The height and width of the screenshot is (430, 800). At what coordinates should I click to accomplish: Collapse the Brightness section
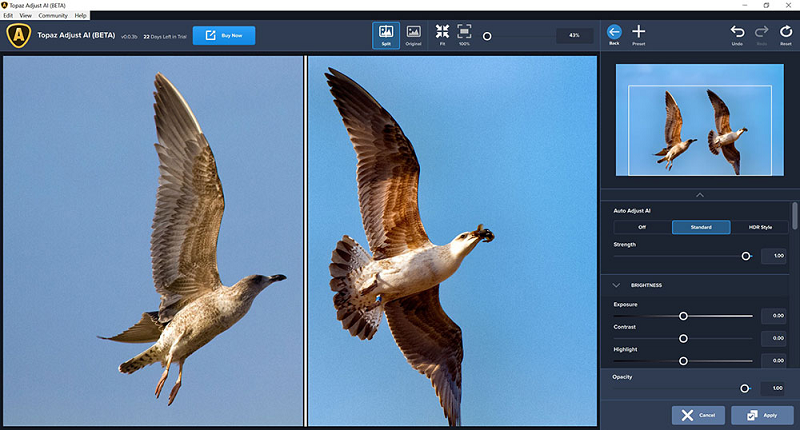[616, 285]
